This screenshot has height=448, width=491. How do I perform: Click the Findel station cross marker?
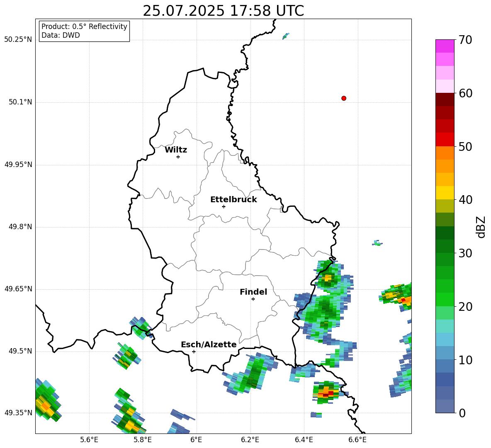point(253,299)
